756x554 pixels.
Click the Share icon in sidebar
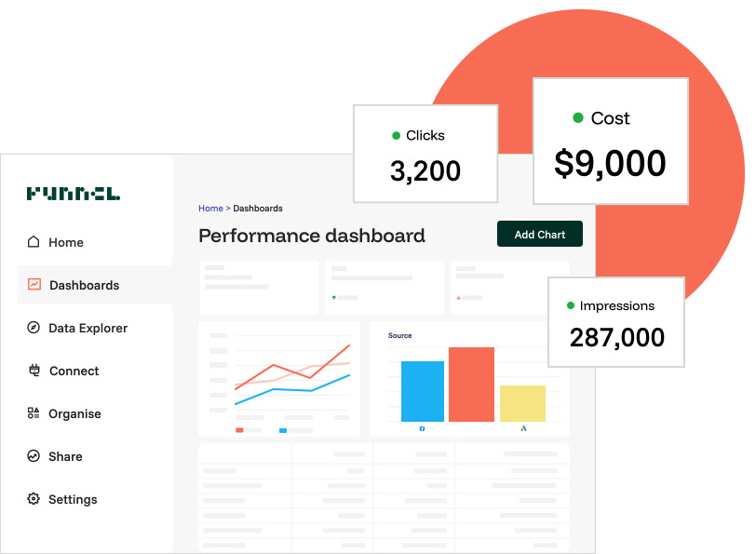[34, 455]
